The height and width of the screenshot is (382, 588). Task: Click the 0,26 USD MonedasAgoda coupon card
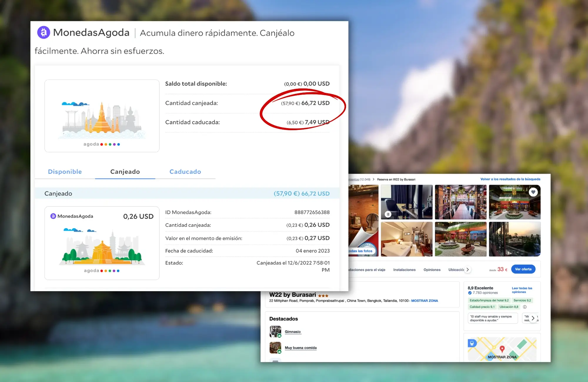click(x=102, y=243)
